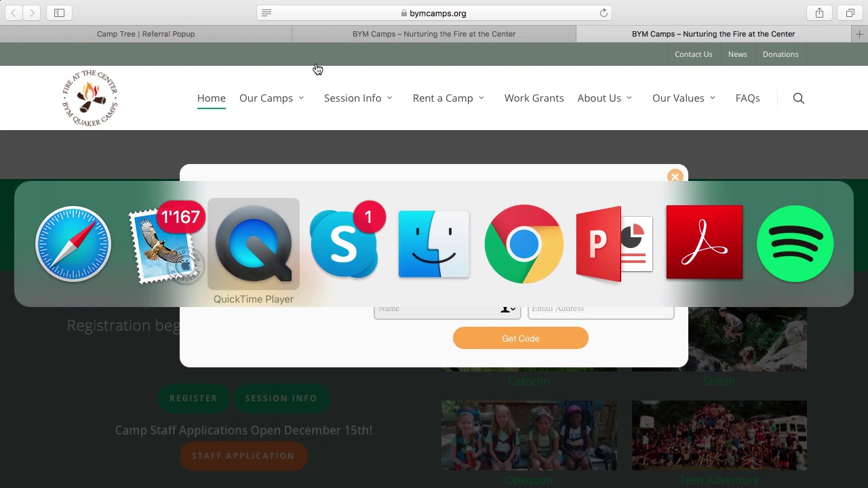Click the Opequon girls group photo
The width and height of the screenshot is (868, 488).
(x=529, y=435)
